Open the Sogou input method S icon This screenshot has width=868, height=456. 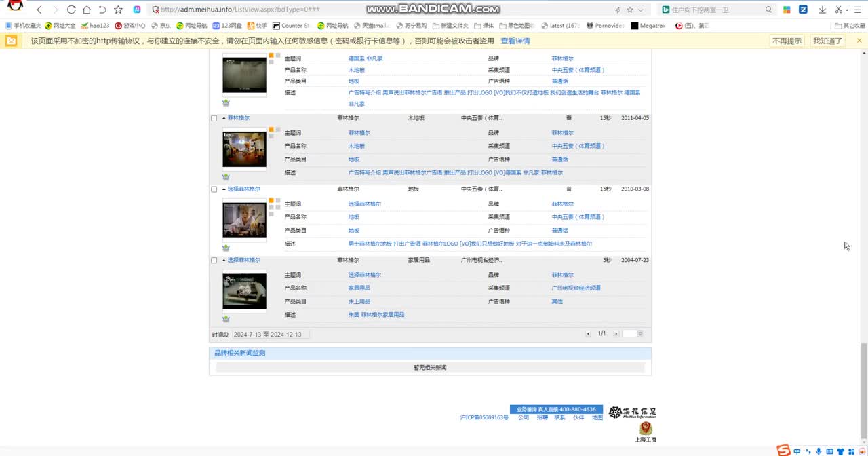pyautogui.click(x=783, y=451)
